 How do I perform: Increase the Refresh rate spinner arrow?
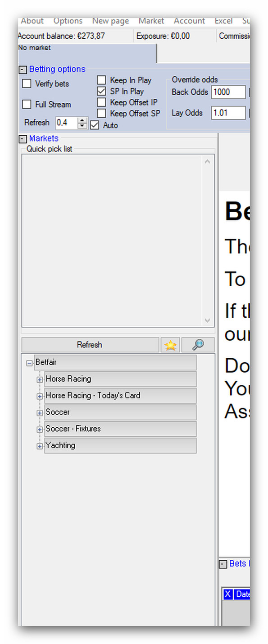coord(82,120)
